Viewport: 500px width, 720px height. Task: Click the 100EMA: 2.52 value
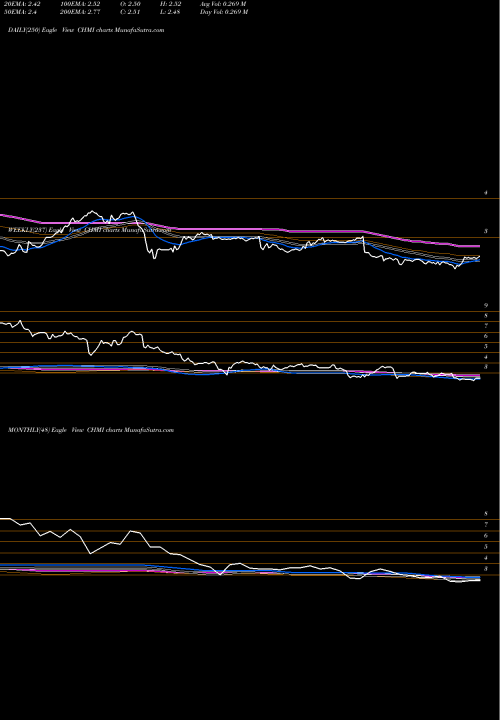pyautogui.click(x=80, y=4)
